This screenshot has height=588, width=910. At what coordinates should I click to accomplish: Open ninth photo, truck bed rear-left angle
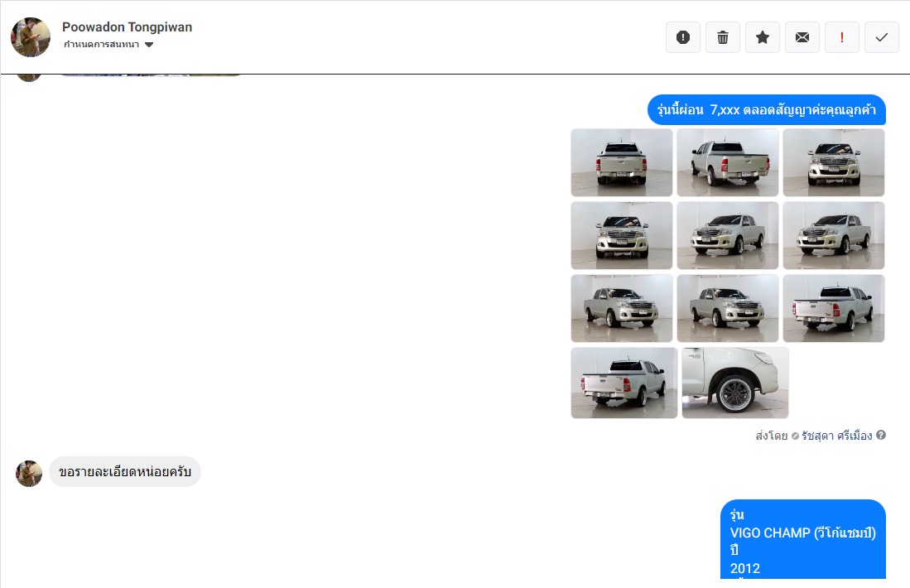(834, 308)
